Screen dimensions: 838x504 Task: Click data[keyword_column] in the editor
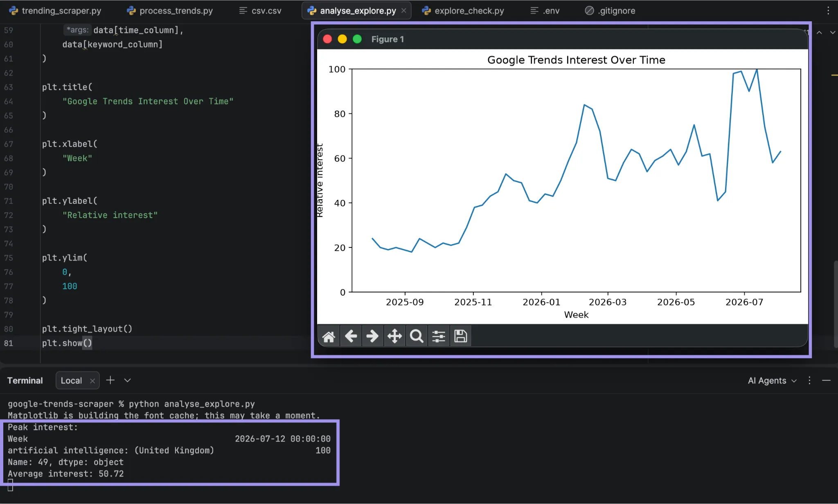(113, 45)
